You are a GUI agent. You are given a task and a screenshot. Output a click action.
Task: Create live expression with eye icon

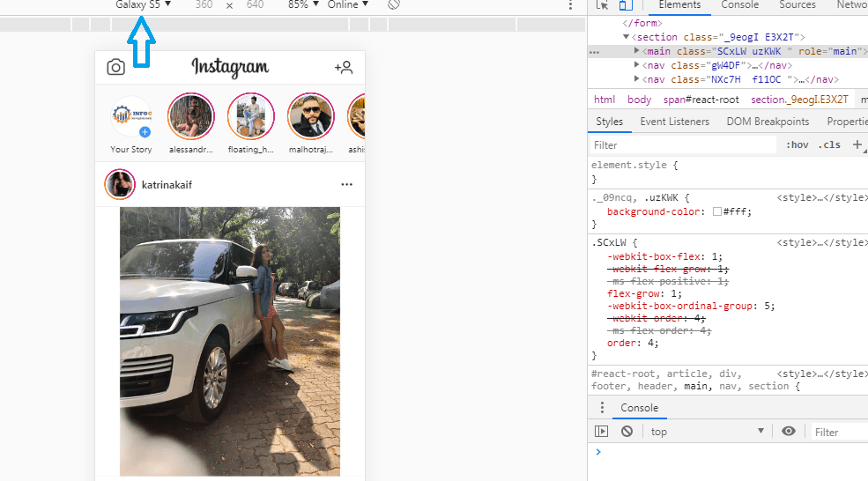(x=789, y=431)
